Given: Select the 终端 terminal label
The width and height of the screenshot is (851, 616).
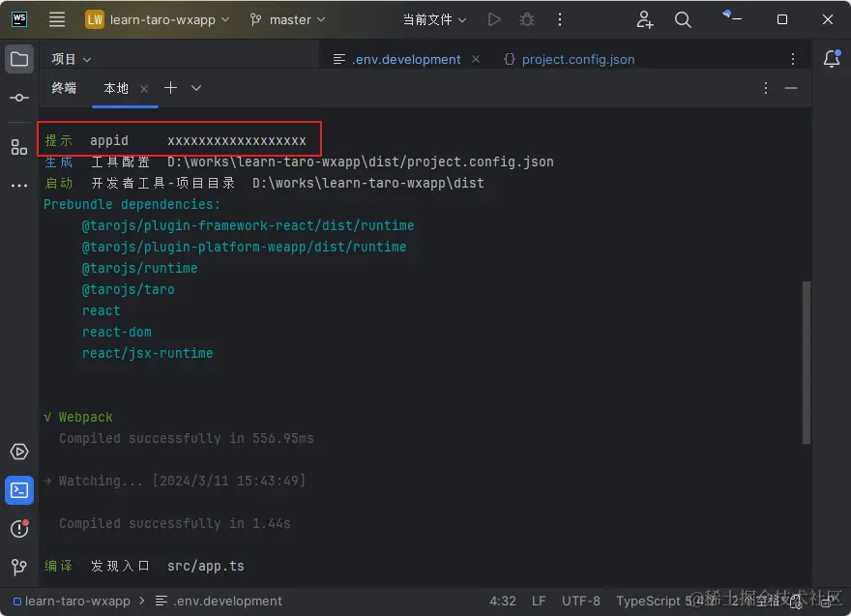Looking at the screenshot, I should pyautogui.click(x=64, y=88).
